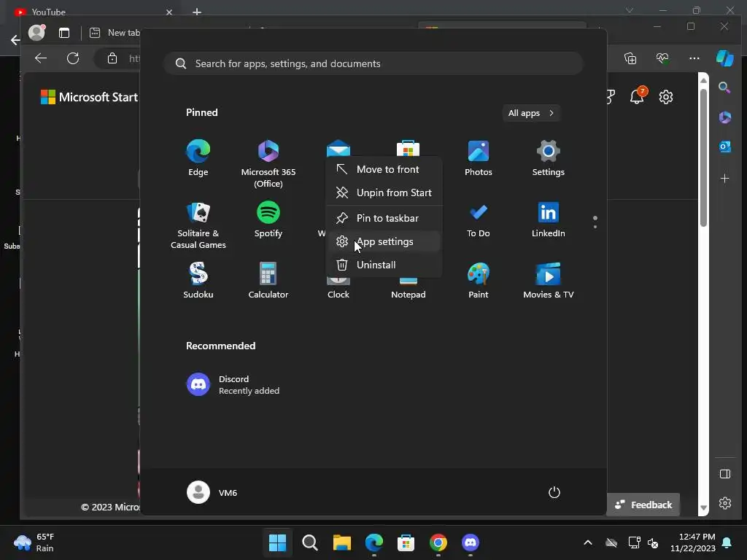Image resolution: width=747 pixels, height=560 pixels.
Task: Choose Uninstall in context menu
Action: tap(384, 265)
